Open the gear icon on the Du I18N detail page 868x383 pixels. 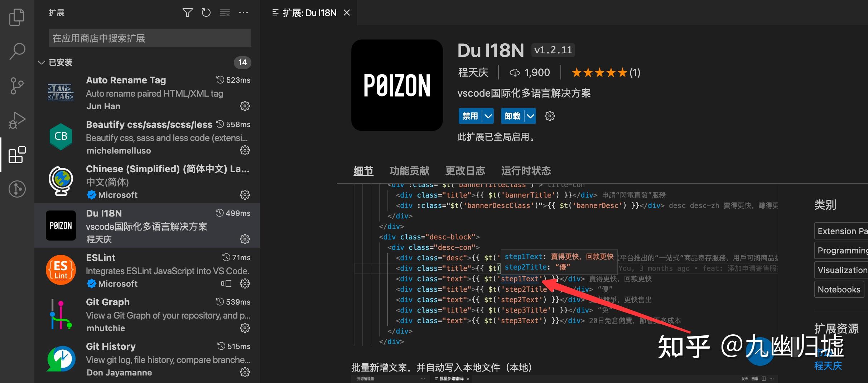click(549, 116)
